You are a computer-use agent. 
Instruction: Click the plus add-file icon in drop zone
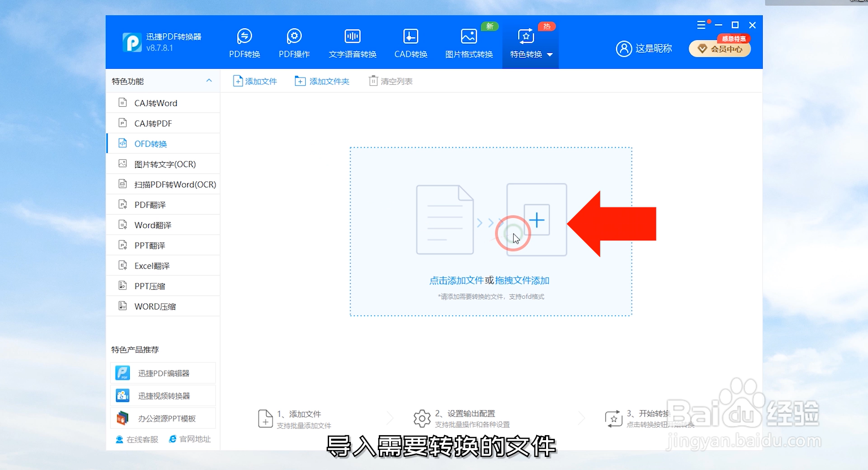[x=537, y=220]
